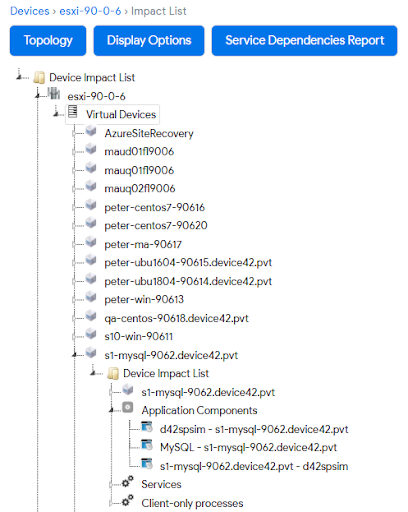Select MySQL - s1-mysql-9062.device42.pvt label
The width and height of the screenshot is (408, 512).
pyautogui.click(x=248, y=447)
